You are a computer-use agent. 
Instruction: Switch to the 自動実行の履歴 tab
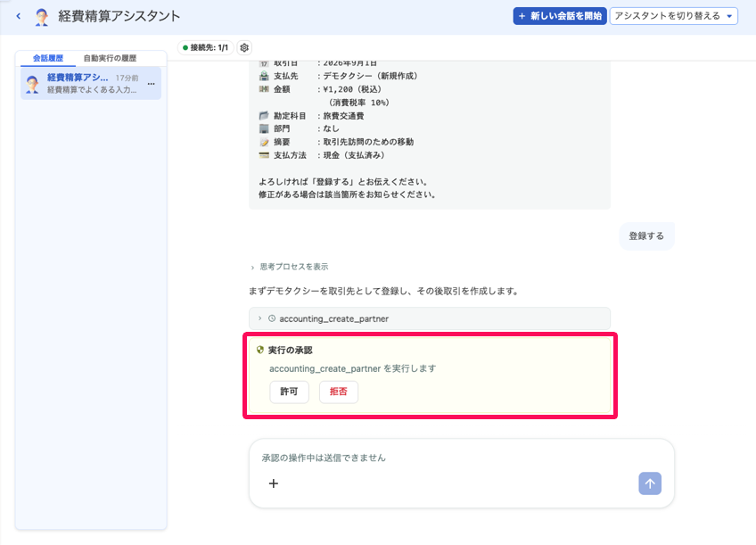coord(110,58)
